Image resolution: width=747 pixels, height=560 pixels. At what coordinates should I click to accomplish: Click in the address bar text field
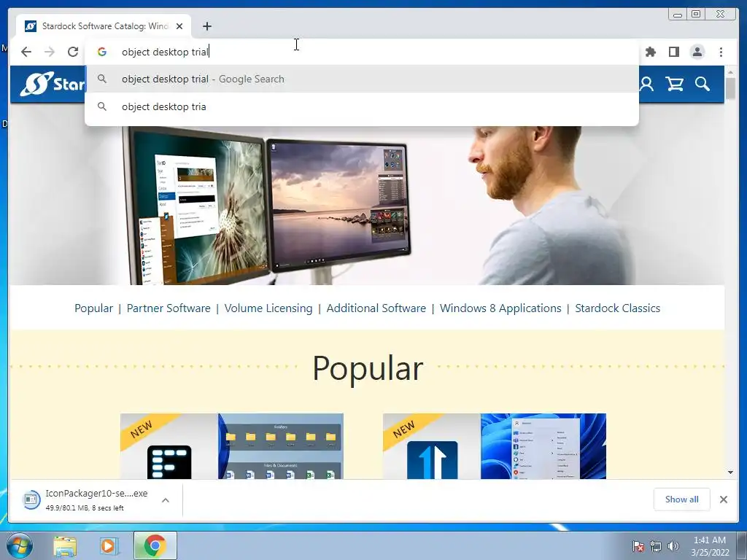coord(362,52)
